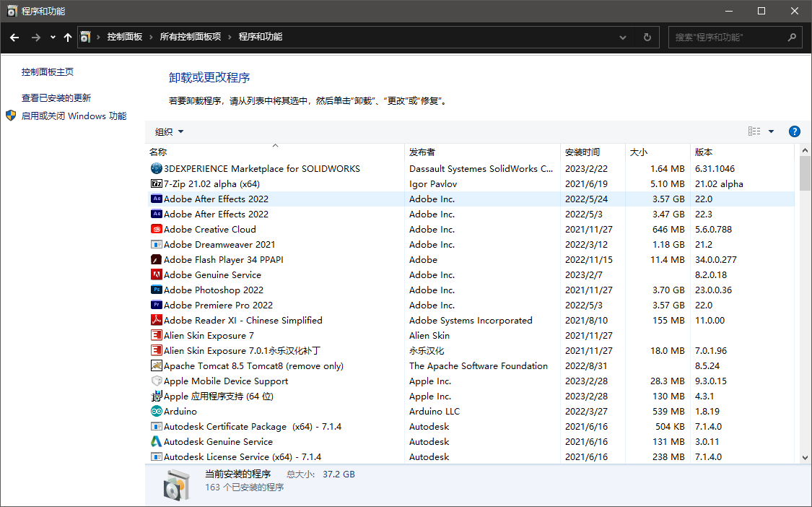This screenshot has height=507, width=812.
Task: Click the 7-Zip program icon
Action: point(157,183)
